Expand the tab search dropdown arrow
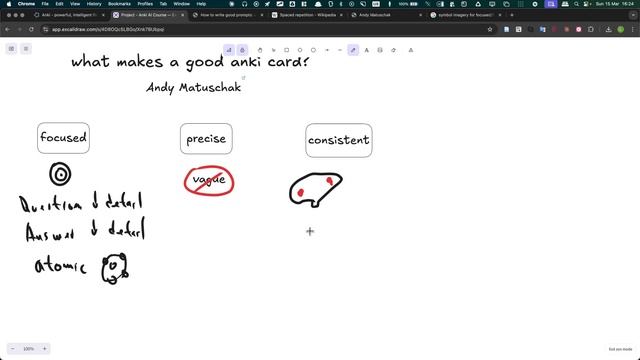This screenshot has width=640, height=360. pos(633,15)
